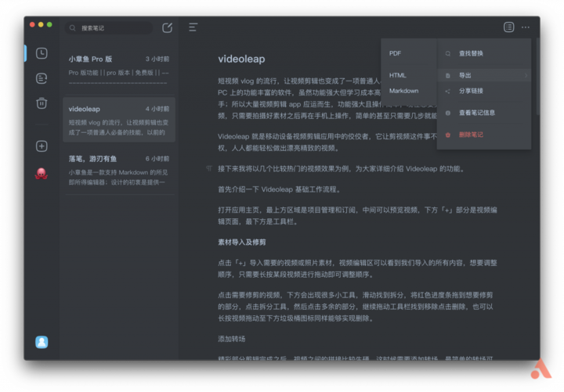The height and width of the screenshot is (392, 564).
Task: Open the recent notes clock icon
Action: (x=42, y=53)
